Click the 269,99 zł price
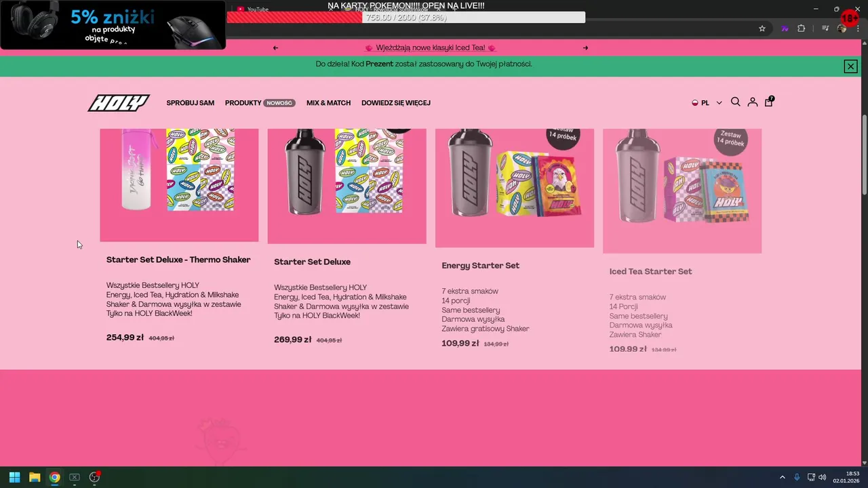The image size is (868, 488). 292,340
